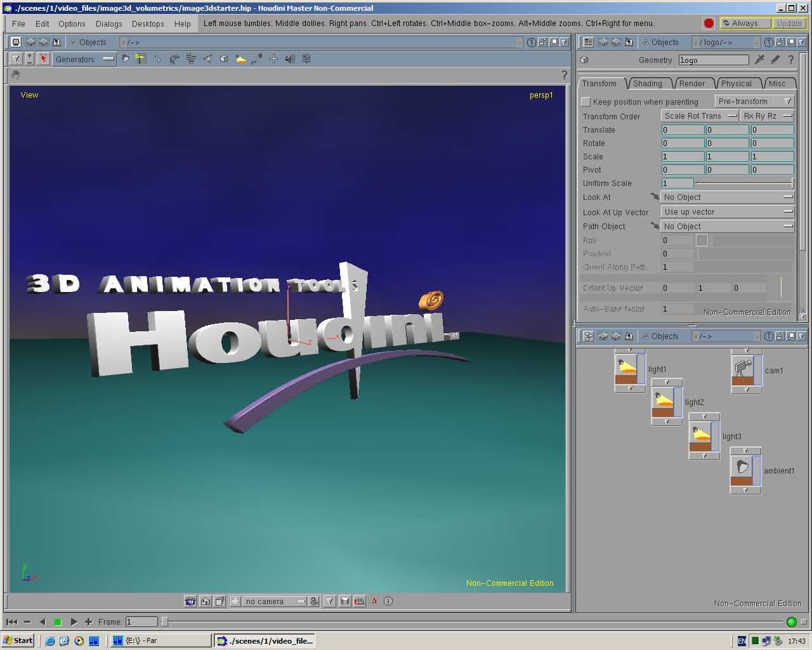Enable Keep position when parenting checkbox

tap(586, 102)
